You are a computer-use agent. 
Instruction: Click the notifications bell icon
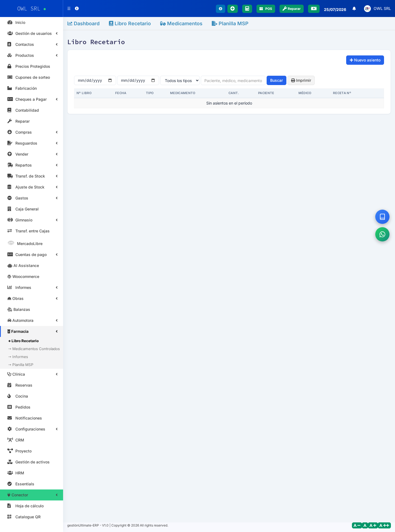coord(354,9)
